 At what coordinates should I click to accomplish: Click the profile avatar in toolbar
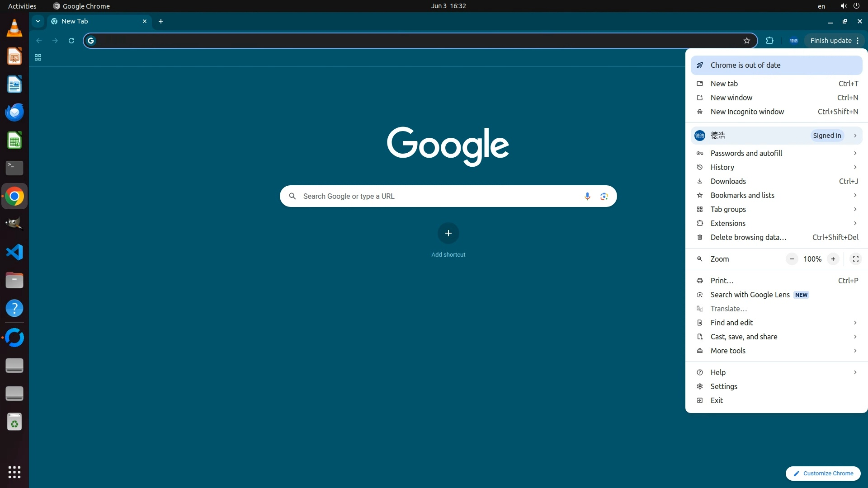793,41
